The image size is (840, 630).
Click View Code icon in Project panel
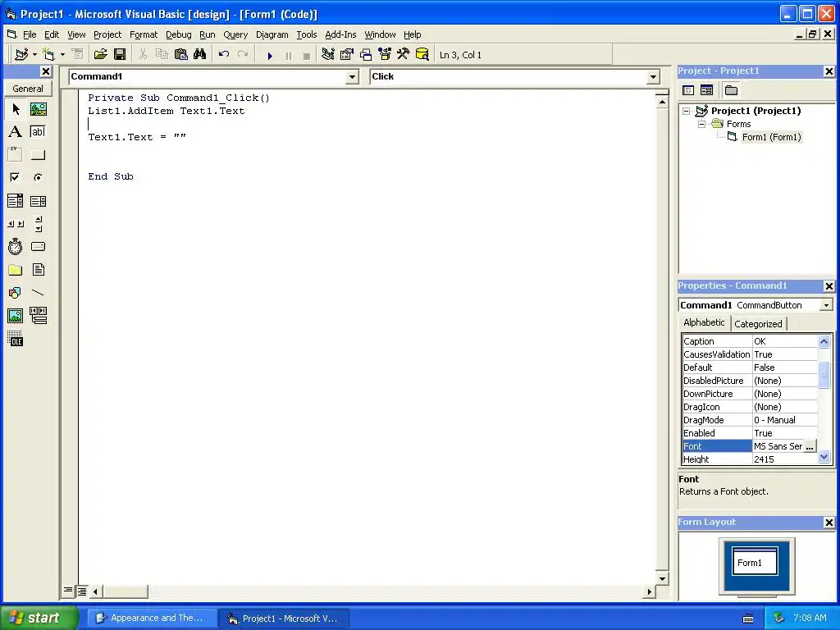(689, 90)
